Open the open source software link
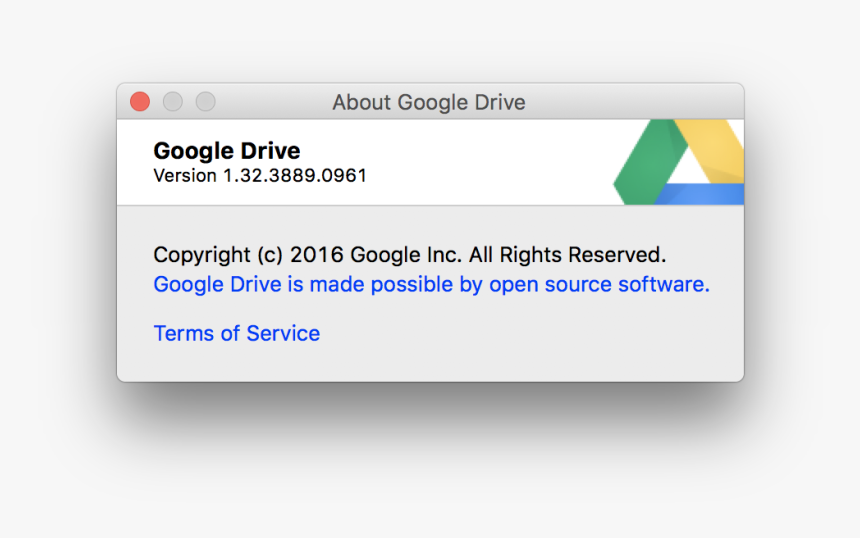Viewport: 860px width, 538px height. (x=431, y=285)
